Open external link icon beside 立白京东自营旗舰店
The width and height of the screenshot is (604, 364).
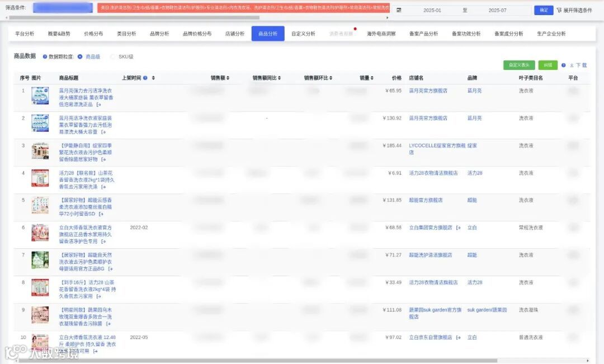(458, 337)
